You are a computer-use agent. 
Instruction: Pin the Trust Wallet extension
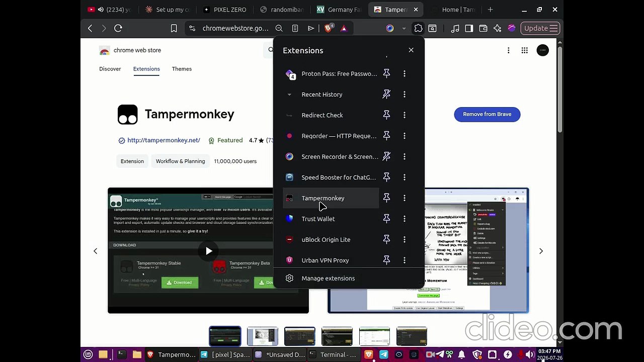(386, 219)
